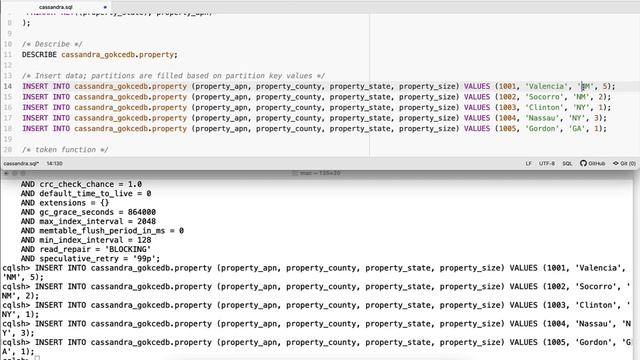Click terminal line 'AND max_index_interval = 2048'

(x=88, y=222)
